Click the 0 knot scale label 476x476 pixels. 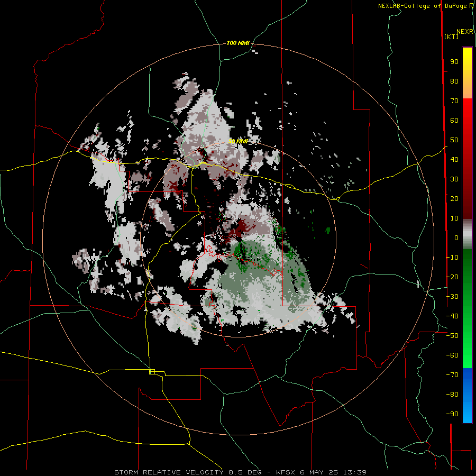pyautogui.click(x=456, y=238)
